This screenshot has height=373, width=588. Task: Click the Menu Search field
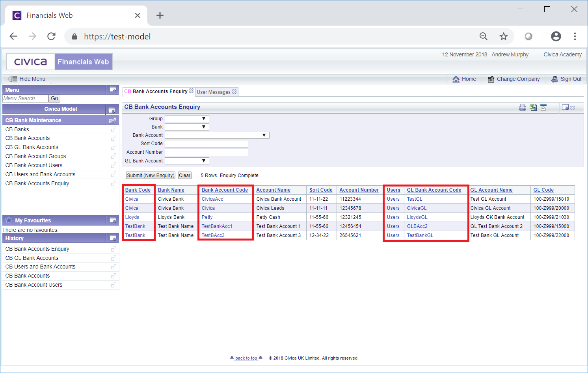[x=26, y=99]
